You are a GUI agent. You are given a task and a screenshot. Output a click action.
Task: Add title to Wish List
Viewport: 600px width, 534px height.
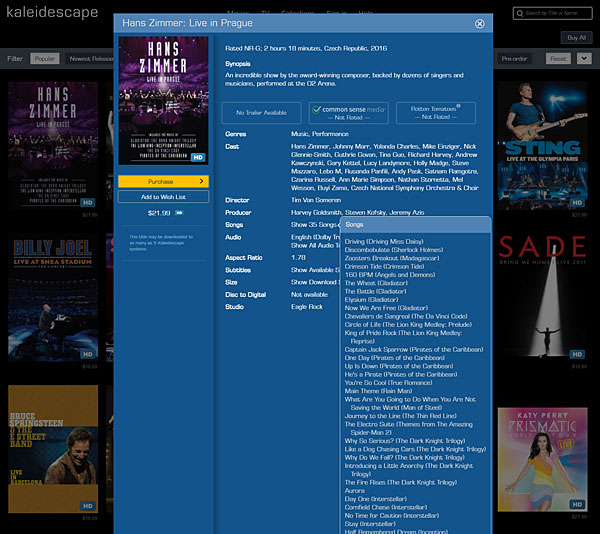coord(163,197)
